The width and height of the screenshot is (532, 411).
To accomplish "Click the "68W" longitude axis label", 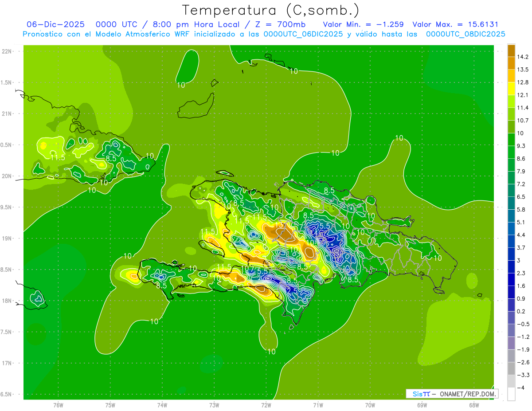I will pos(474,405).
